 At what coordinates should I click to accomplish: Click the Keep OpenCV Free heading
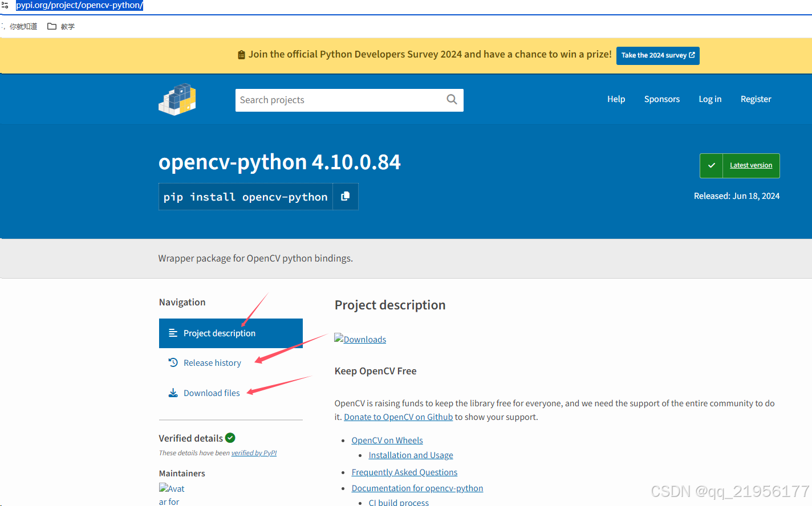[376, 371]
